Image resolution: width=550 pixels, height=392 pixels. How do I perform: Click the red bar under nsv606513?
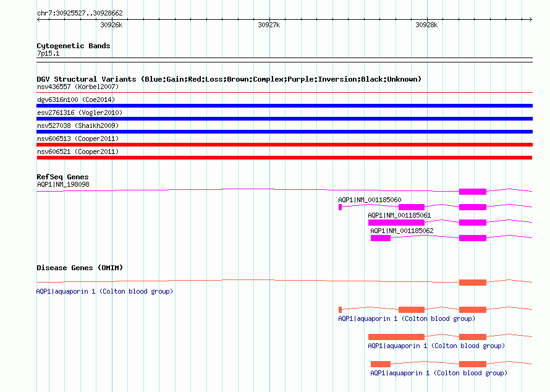(x=284, y=145)
